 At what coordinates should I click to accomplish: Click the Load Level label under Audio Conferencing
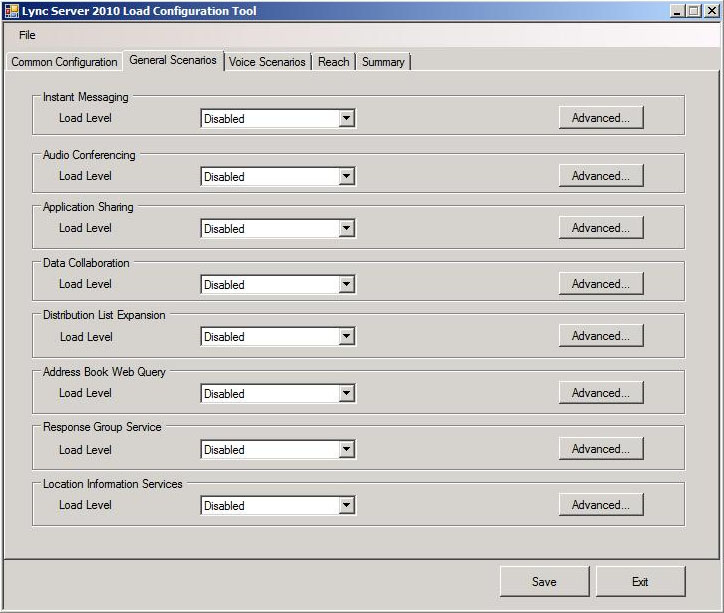[x=85, y=176]
